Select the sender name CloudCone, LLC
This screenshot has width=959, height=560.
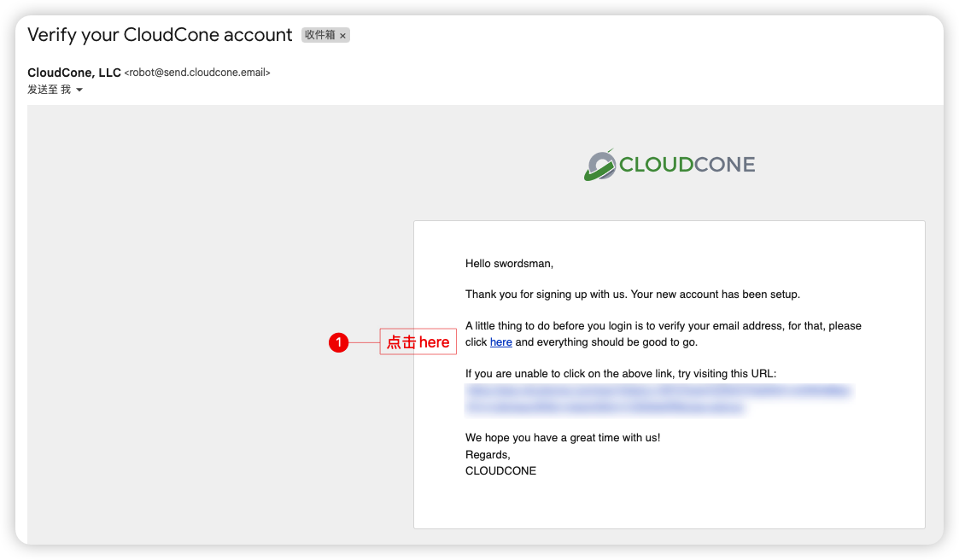coord(74,73)
